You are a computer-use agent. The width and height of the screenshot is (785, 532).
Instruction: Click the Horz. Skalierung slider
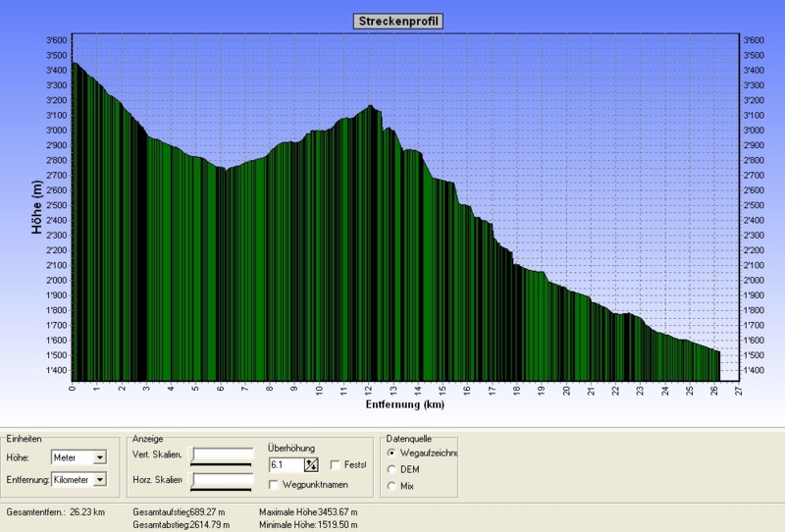click(x=222, y=479)
